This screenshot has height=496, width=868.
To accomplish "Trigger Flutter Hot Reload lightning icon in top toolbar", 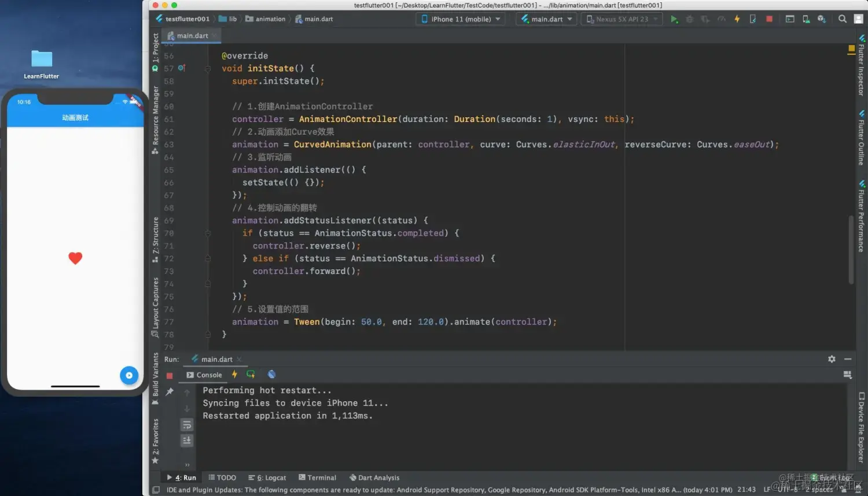I will tap(737, 19).
